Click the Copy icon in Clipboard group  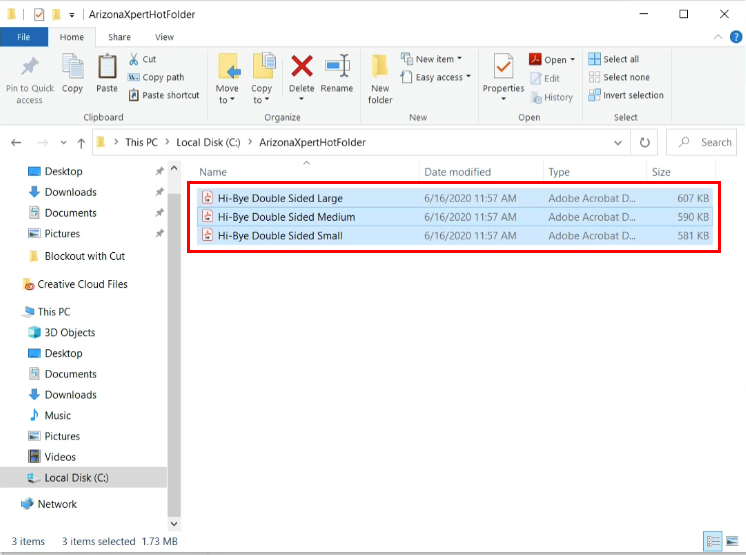pos(72,69)
